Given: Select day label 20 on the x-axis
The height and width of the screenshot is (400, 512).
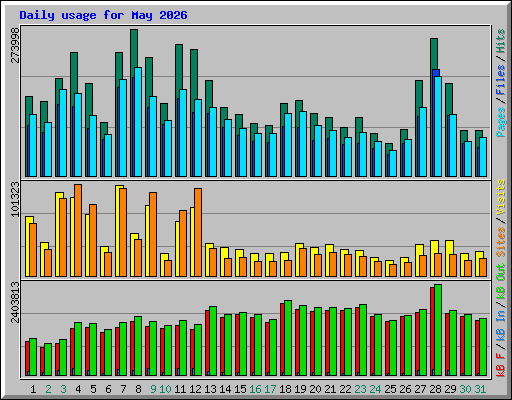Looking at the screenshot, I should point(315,389).
